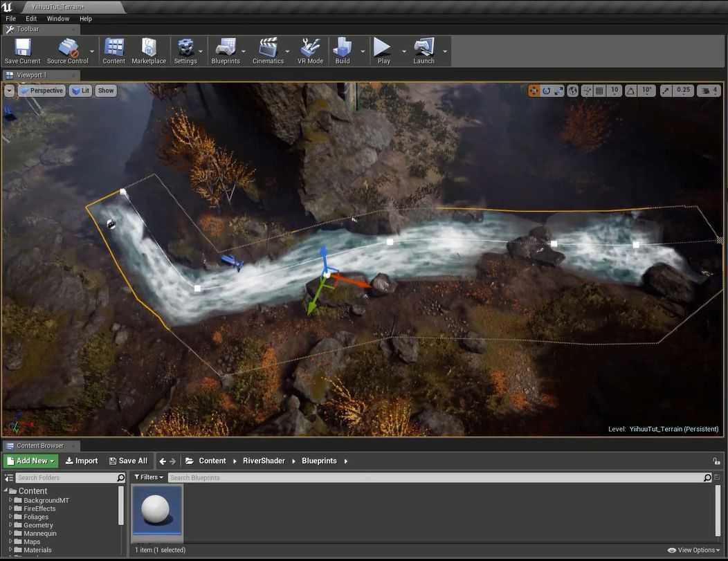This screenshot has width=728, height=561.
Task: Open Source Control from the toolbar
Action: pos(67,51)
